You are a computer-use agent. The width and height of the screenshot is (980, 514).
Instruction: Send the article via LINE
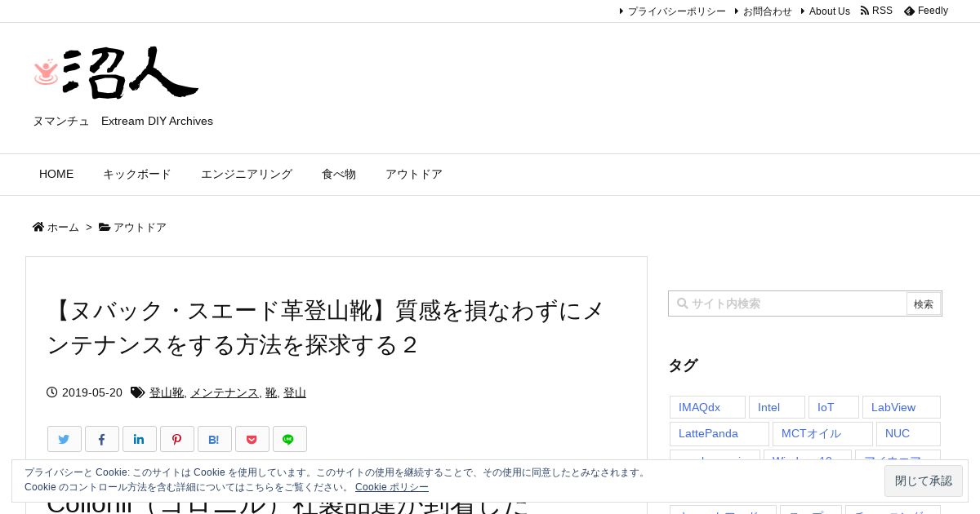pos(290,439)
